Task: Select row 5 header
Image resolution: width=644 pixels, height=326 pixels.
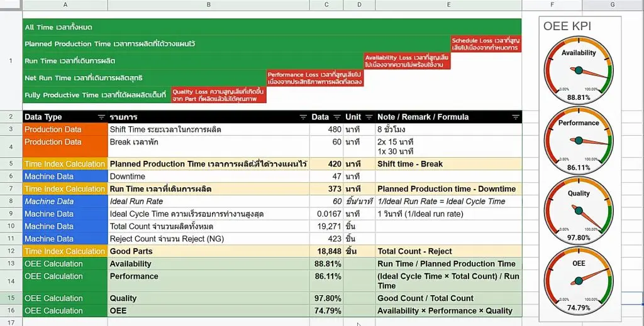Action: click(x=11, y=164)
